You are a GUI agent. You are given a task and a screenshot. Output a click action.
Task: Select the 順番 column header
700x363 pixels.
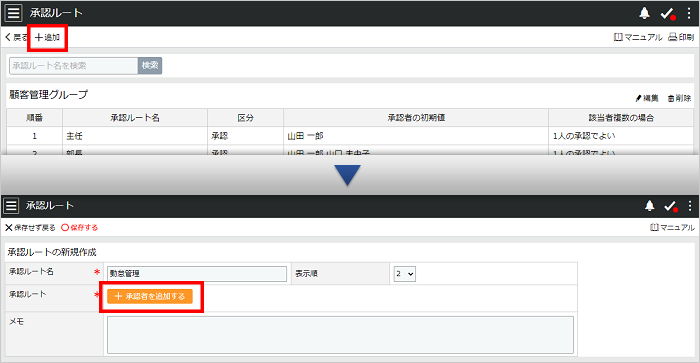(x=34, y=118)
